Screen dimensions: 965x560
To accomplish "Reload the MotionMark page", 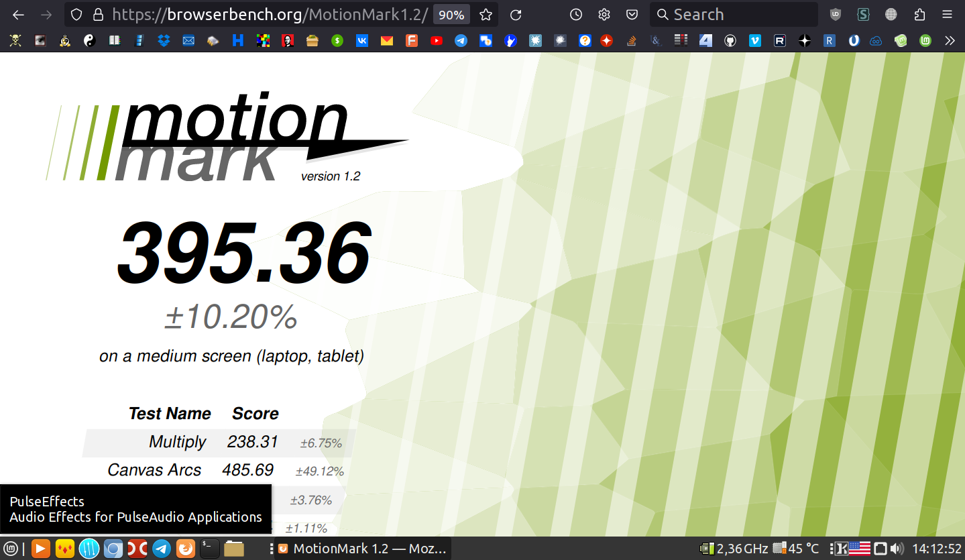I will click(516, 15).
